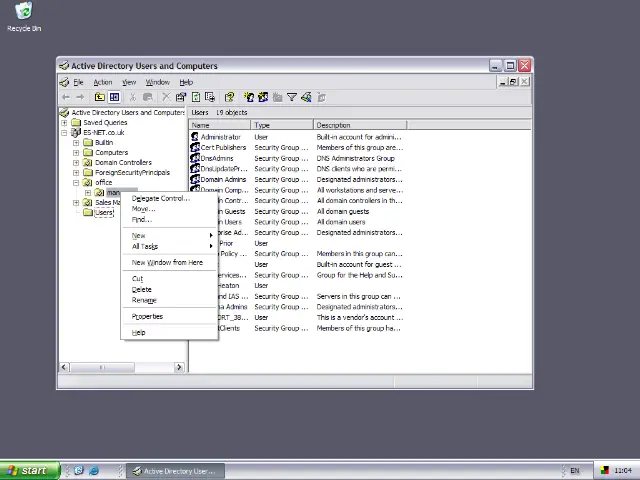Choose Delete from context menu

pyautogui.click(x=169, y=289)
